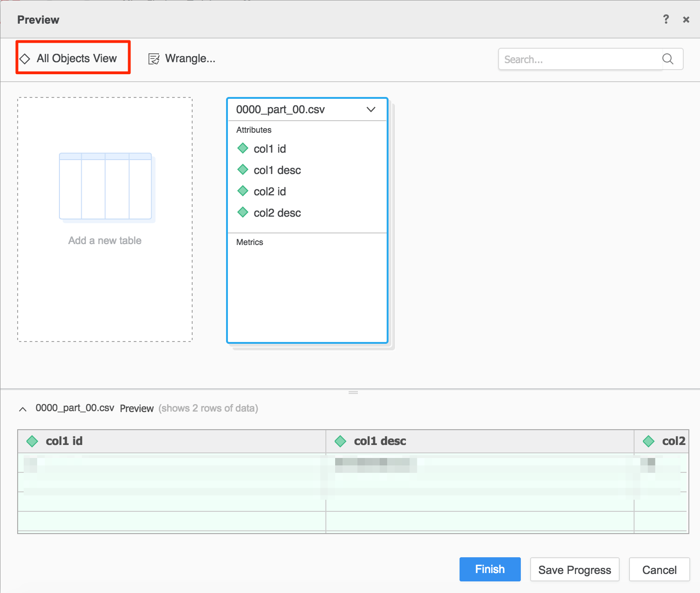The height and width of the screenshot is (593, 700).
Task: Collapse the 0000_part_00.csv preview panel
Action: point(23,409)
